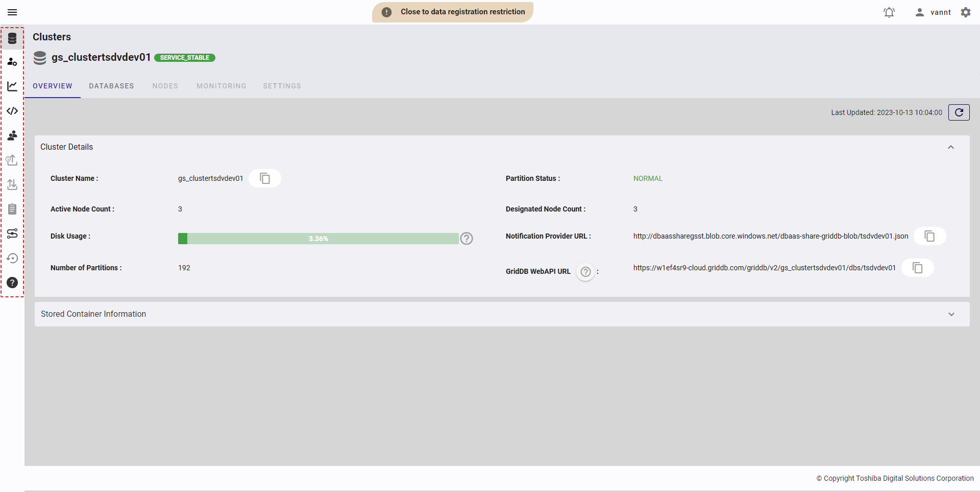Click the Clusters database sidebar icon
Viewport: 980px width, 492px height.
[12, 38]
